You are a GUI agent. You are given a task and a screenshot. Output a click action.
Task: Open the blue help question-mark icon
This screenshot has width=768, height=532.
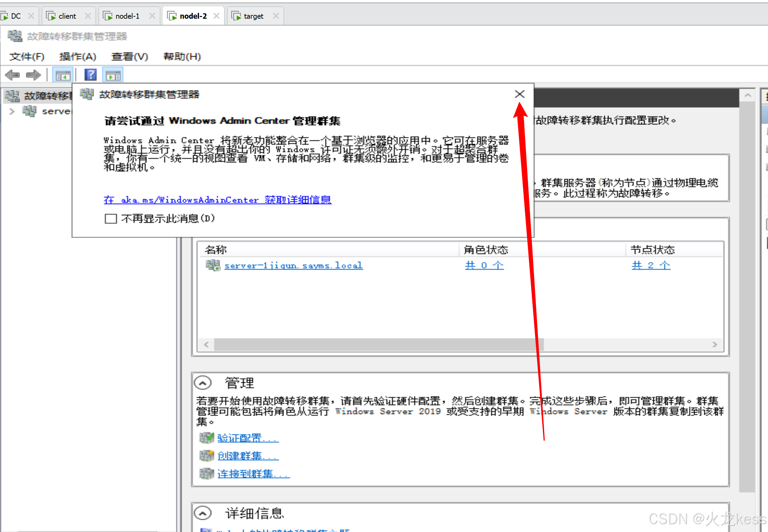(x=90, y=75)
